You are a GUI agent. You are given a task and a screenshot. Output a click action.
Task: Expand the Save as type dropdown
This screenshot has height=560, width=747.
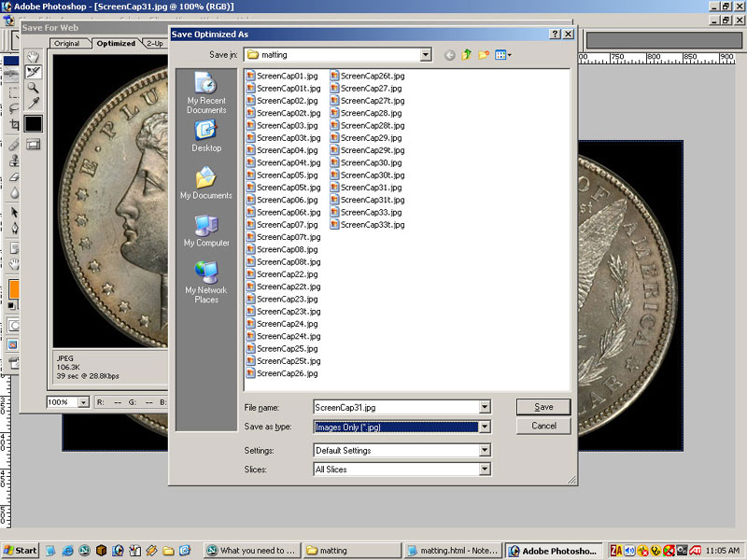coord(484,427)
